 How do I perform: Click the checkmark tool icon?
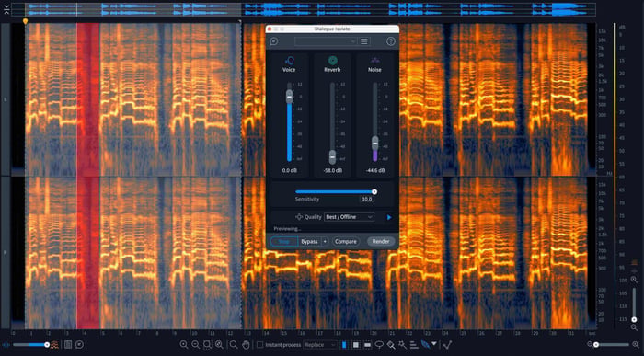coord(448,345)
